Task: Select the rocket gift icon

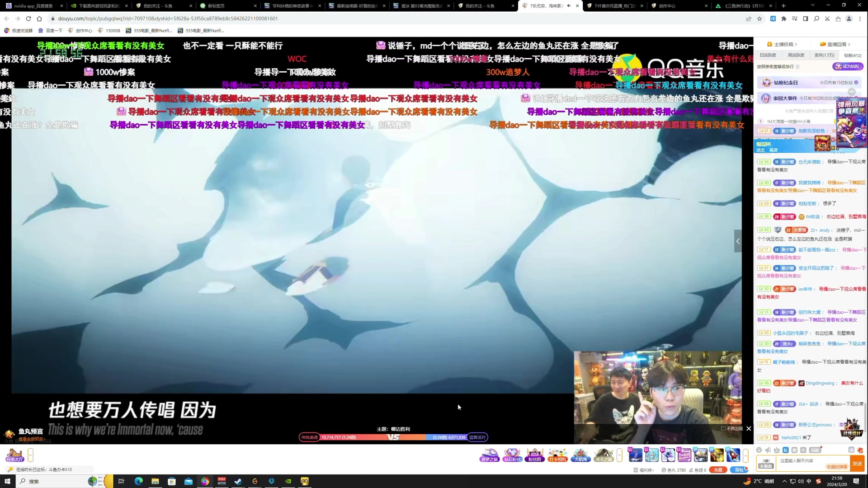Action: 733,455
